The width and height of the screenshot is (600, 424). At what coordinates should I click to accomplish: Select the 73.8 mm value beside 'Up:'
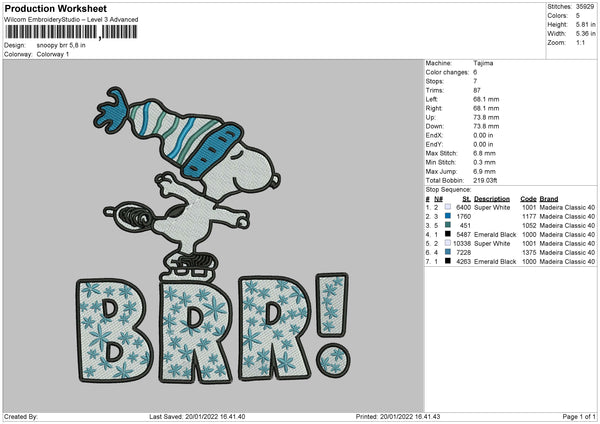pyautogui.click(x=486, y=117)
